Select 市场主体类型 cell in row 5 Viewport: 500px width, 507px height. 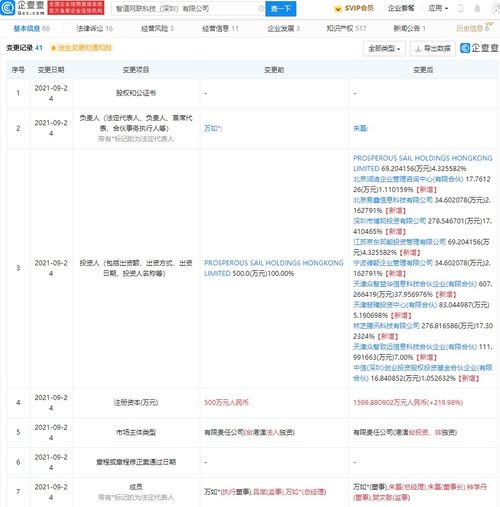pyautogui.click(x=136, y=432)
